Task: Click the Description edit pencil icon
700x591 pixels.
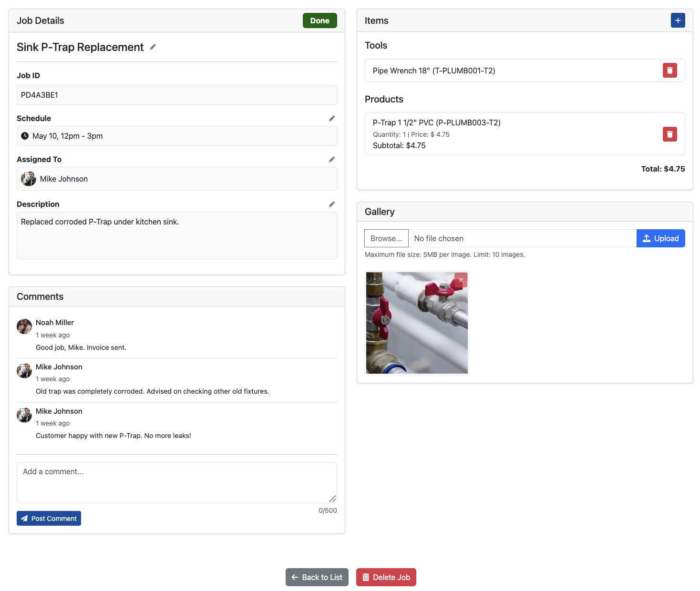Action: tap(332, 204)
